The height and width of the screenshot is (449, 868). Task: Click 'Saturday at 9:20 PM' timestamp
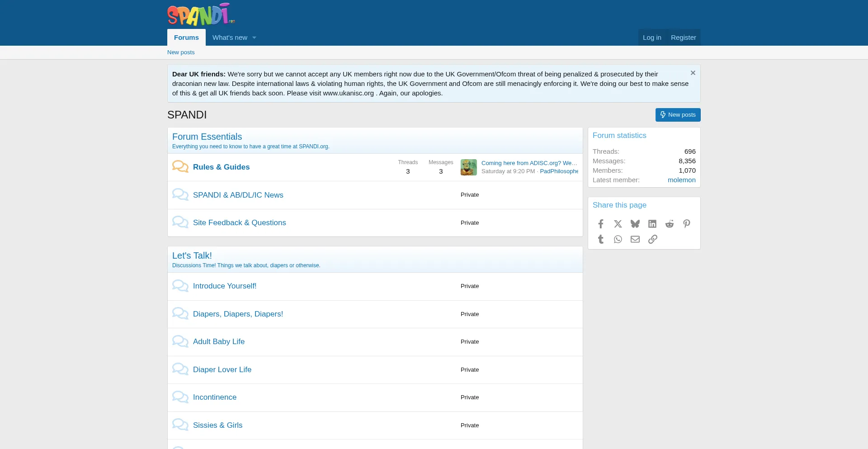(x=508, y=171)
